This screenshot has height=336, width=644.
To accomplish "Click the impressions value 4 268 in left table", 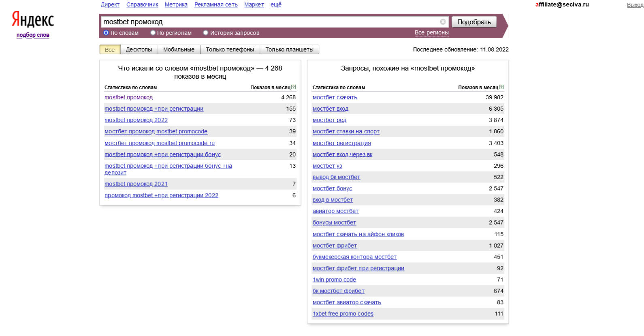I will click(x=288, y=97).
